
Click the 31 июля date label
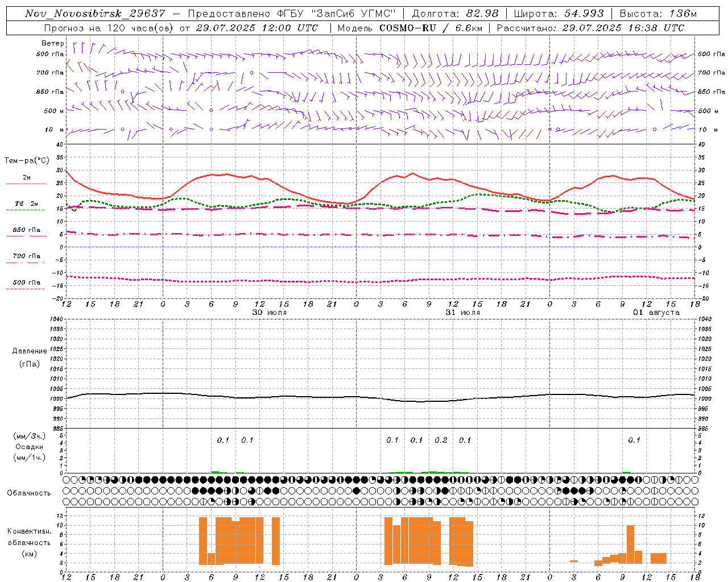coord(463,313)
